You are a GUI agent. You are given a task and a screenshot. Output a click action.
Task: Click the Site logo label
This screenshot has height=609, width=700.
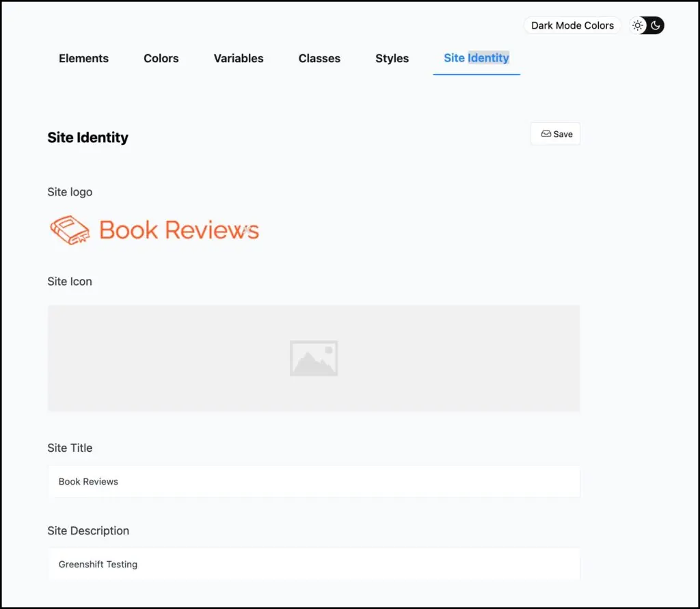[x=70, y=192]
